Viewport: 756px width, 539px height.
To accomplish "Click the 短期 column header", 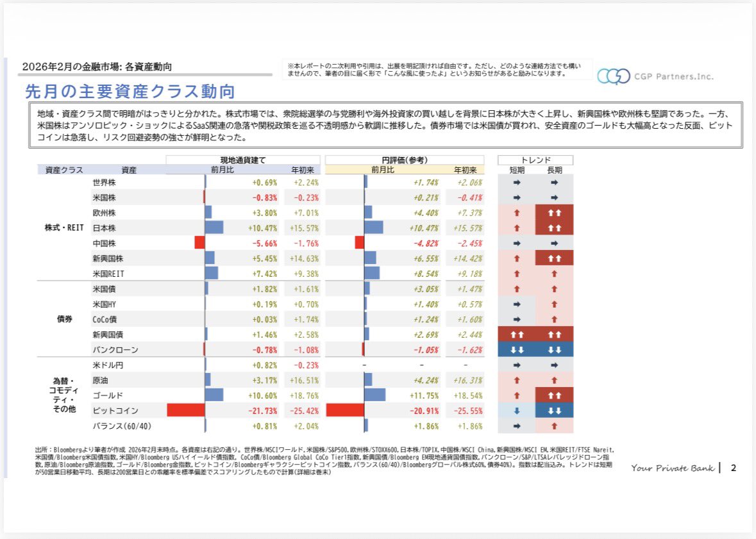I will [516, 170].
